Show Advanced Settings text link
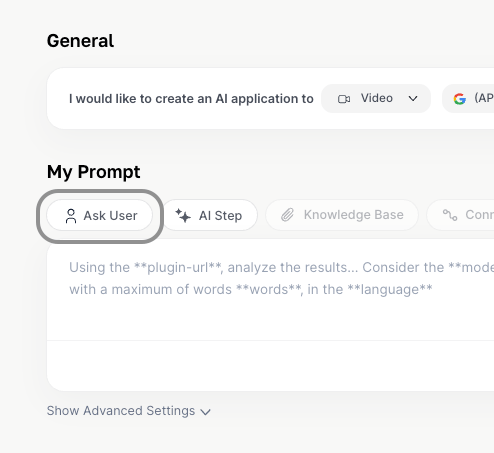The width and height of the screenshot is (494, 453). pos(121,411)
